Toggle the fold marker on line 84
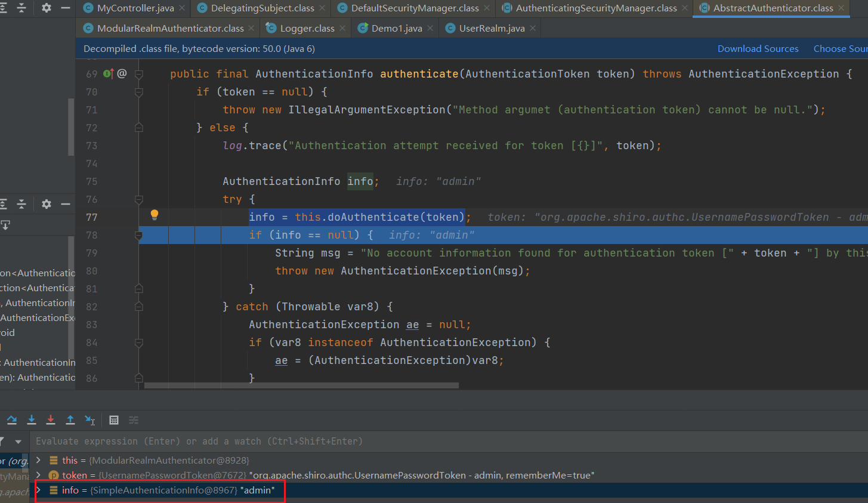Viewport: 868px width, 503px height. tap(139, 342)
